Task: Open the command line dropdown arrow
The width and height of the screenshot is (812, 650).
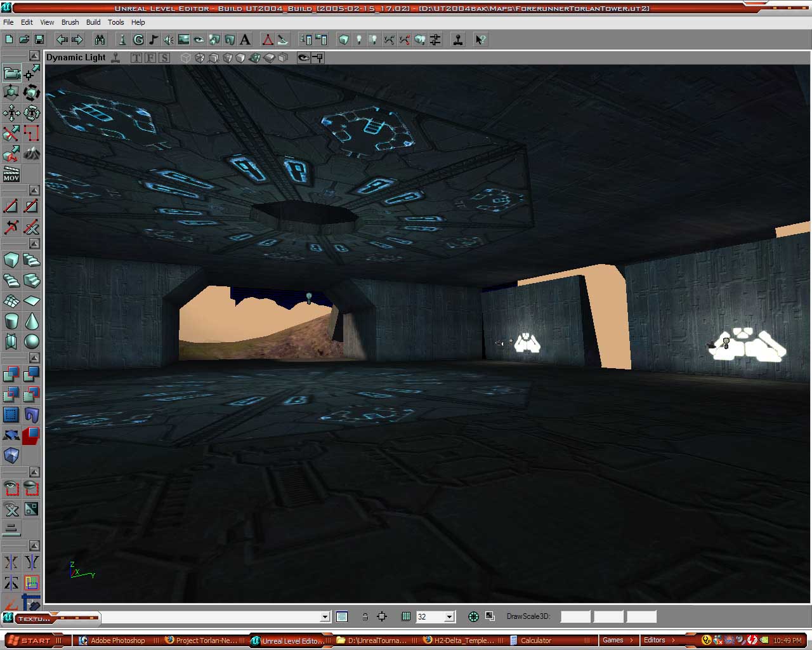Action: (x=325, y=616)
